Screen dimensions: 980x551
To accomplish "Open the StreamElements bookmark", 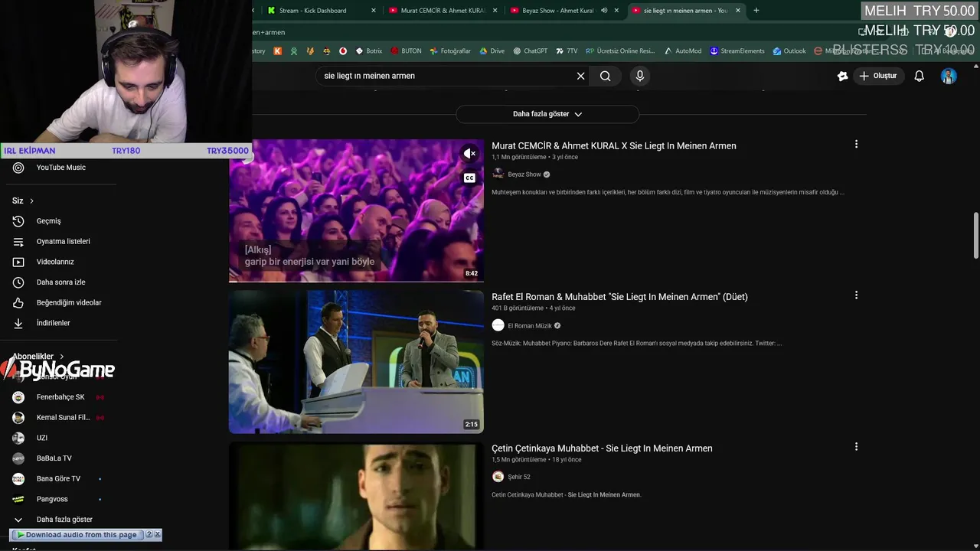I will [x=737, y=51].
